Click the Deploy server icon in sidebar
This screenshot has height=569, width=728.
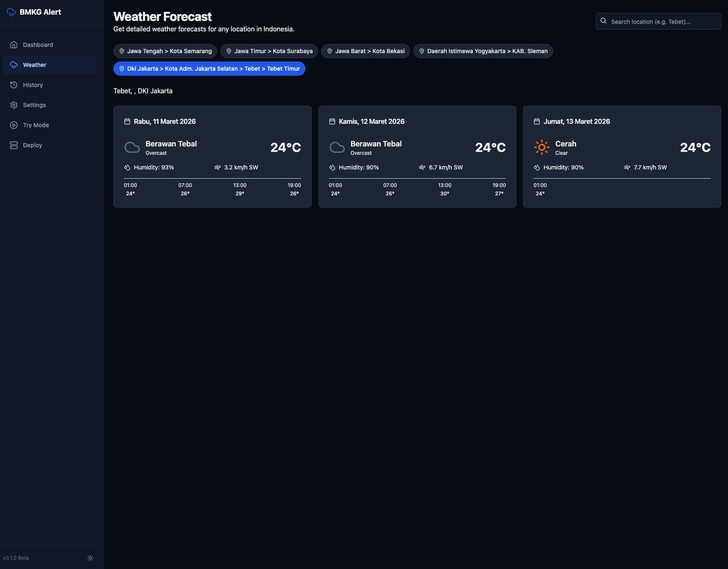[14, 145]
